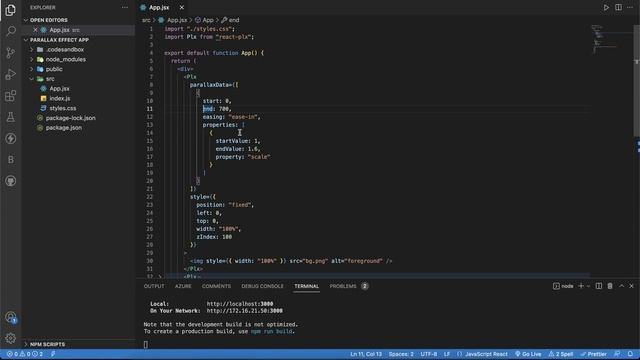The width and height of the screenshot is (640, 360).
Task: Click the Prettier status bar item
Action: (x=593, y=354)
